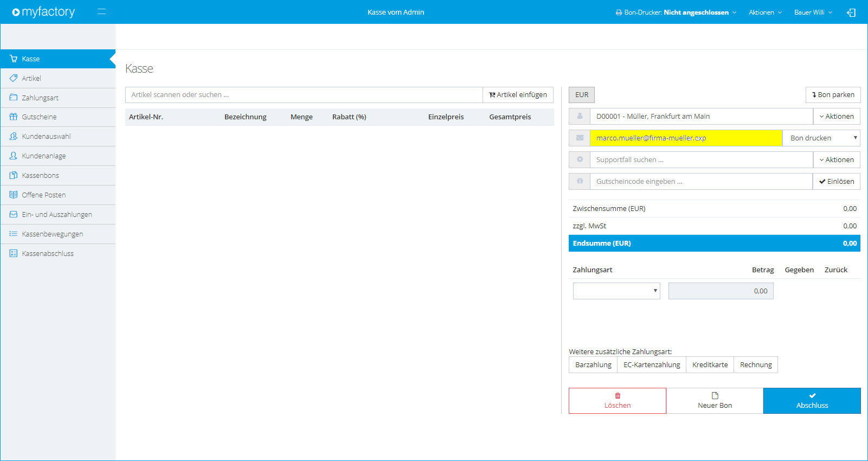Click the Artikel-Nr. column header
This screenshot has width=868, height=461.
pyautogui.click(x=146, y=117)
